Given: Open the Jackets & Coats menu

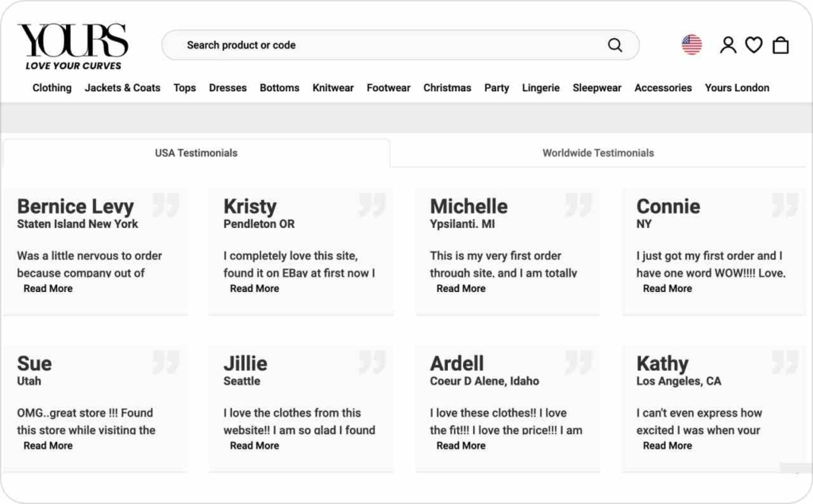Looking at the screenshot, I should click(x=122, y=88).
